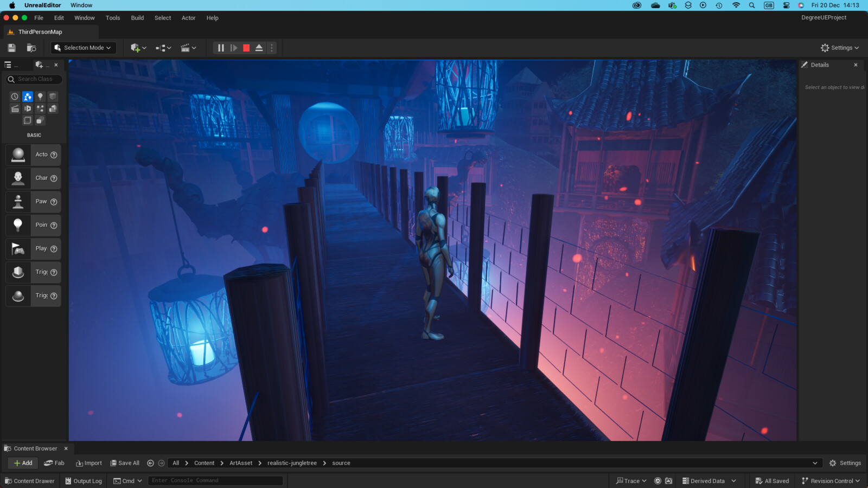Image resolution: width=868 pixels, height=488 pixels.
Task: Open Content Browser Settings
Action: (x=845, y=463)
